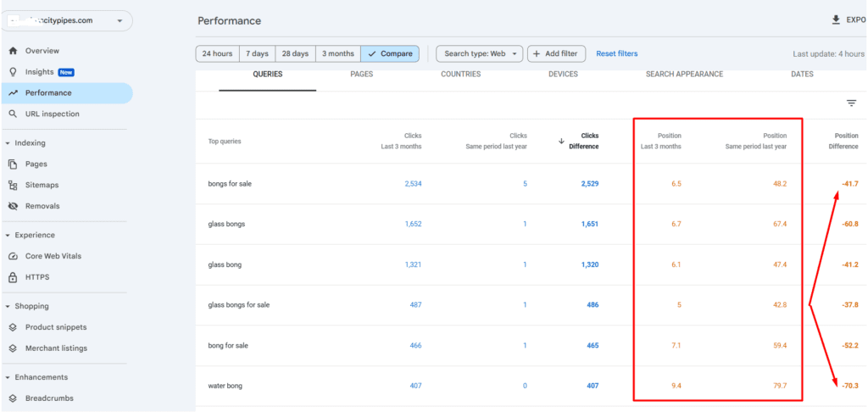868x412 pixels.
Task: Switch date range to 28 days
Action: [295, 54]
